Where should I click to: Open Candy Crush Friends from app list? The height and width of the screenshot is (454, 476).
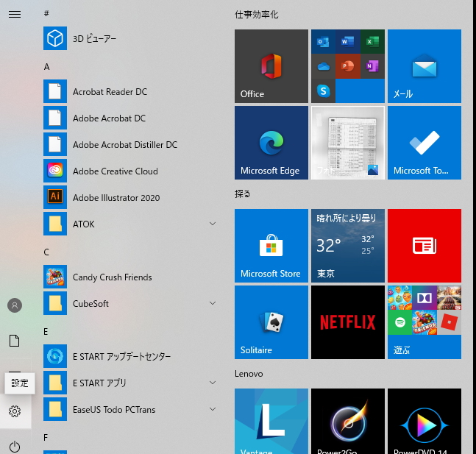click(130, 277)
